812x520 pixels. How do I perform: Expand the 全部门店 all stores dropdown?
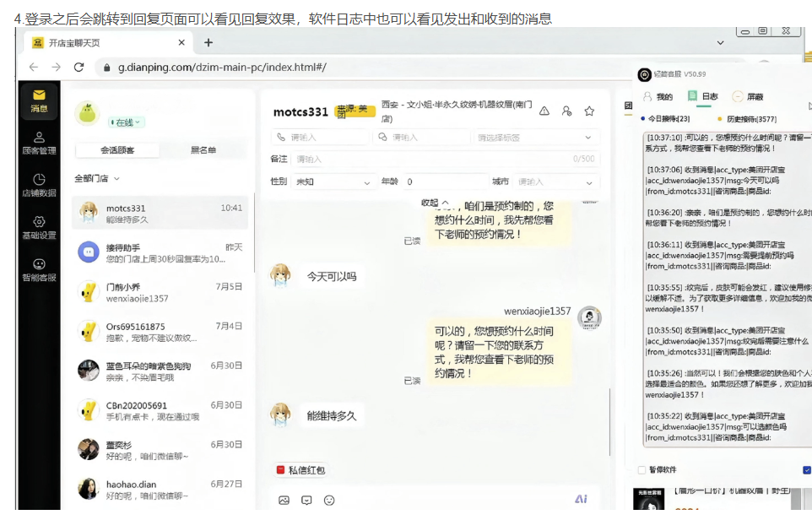(x=97, y=178)
